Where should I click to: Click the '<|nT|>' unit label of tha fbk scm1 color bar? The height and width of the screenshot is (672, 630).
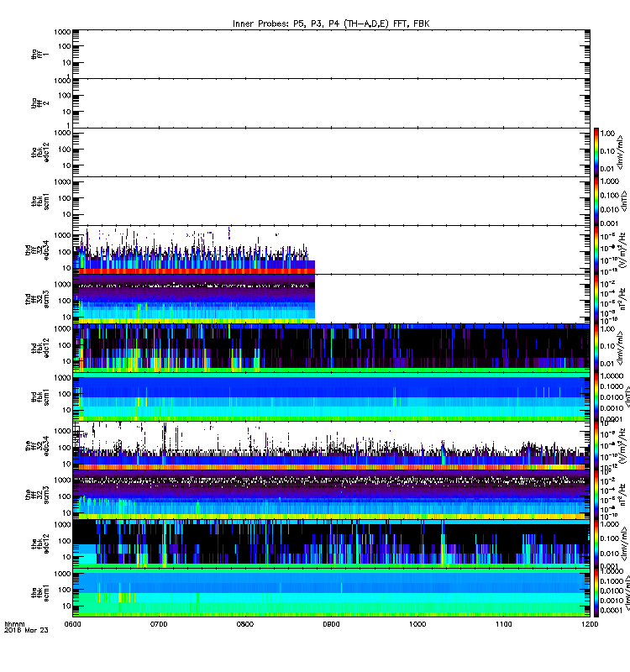point(623,201)
